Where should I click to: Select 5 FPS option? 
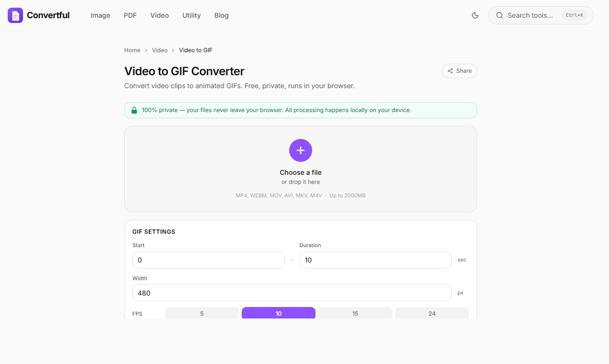(202, 313)
